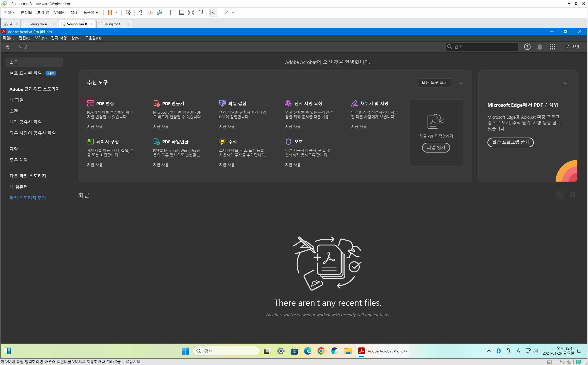Open the 페이지 구성 tool icon

90,142
